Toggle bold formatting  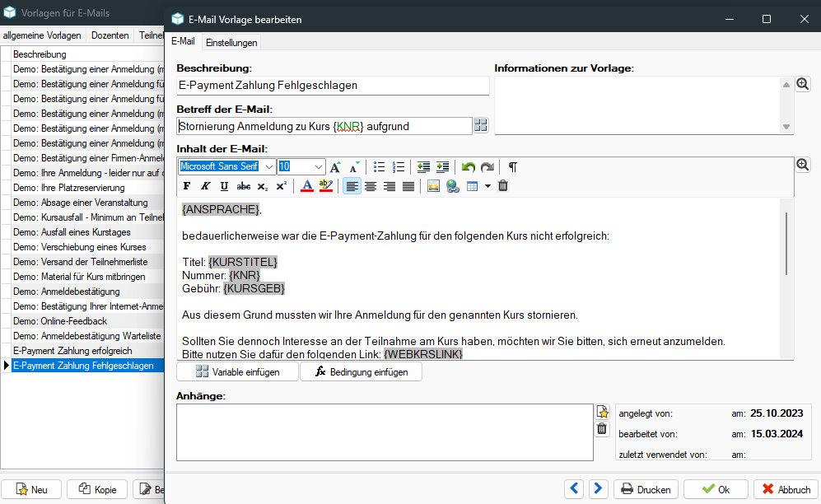click(x=187, y=186)
